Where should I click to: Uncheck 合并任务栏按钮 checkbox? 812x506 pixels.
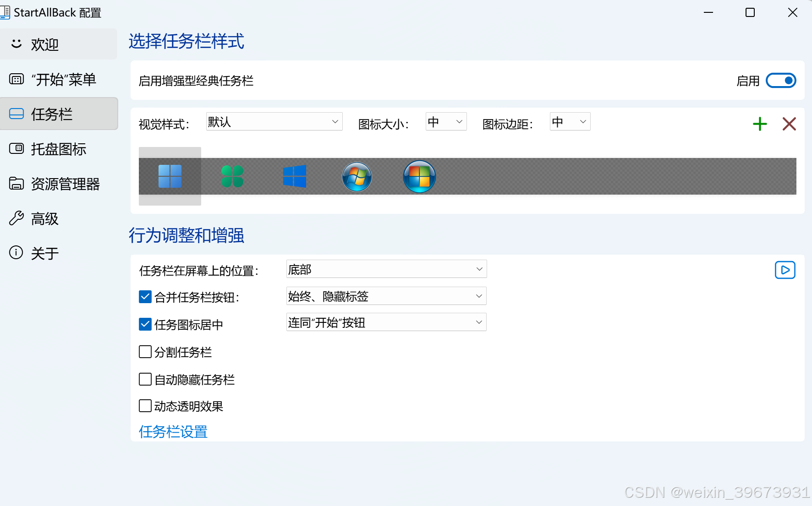click(145, 297)
